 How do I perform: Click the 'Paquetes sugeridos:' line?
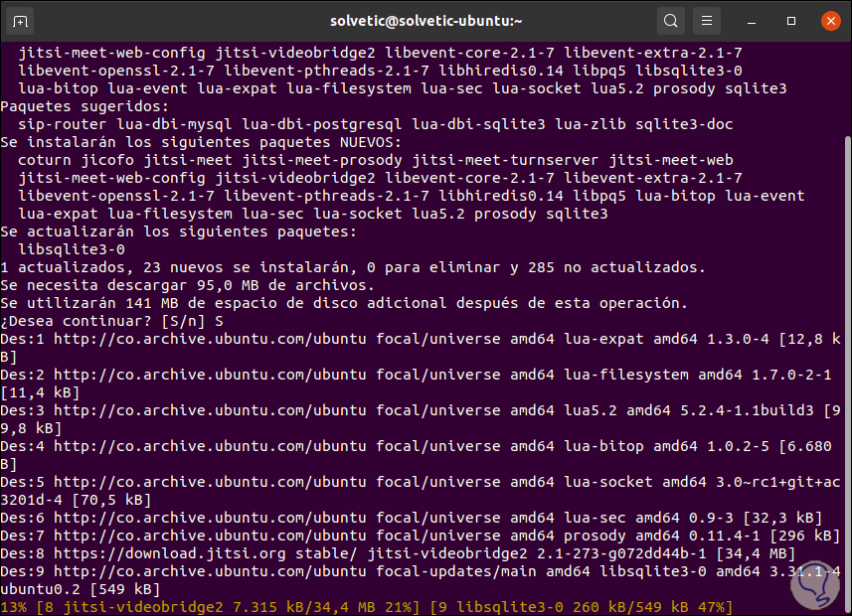click(x=85, y=106)
